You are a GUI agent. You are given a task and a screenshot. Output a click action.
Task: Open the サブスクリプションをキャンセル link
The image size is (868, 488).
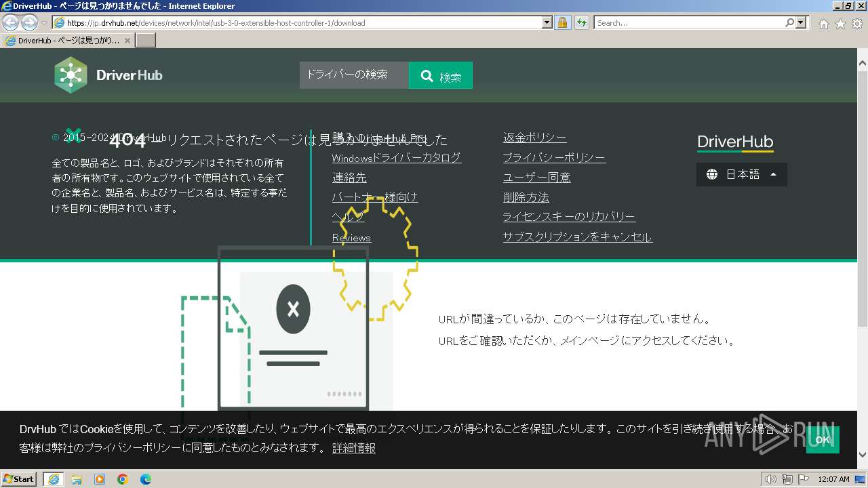pyautogui.click(x=577, y=237)
